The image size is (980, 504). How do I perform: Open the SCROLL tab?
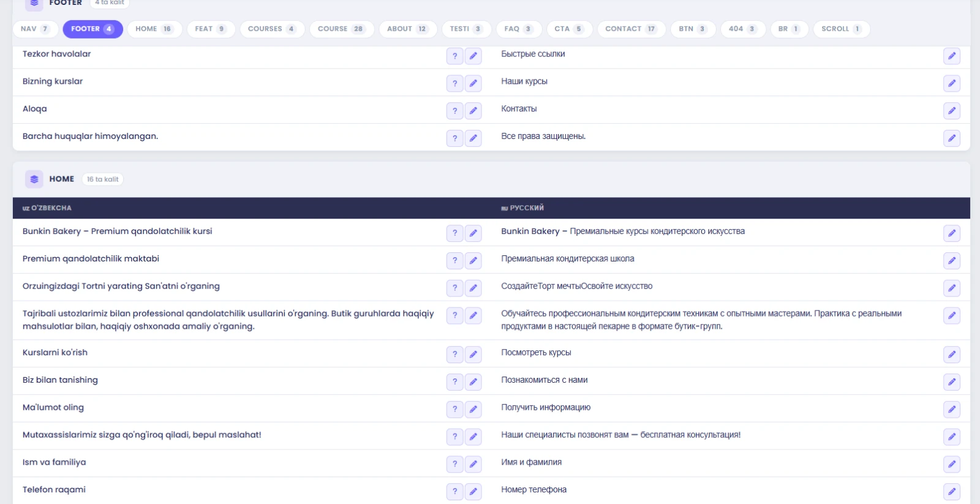pyautogui.click(x=841, y=29)
